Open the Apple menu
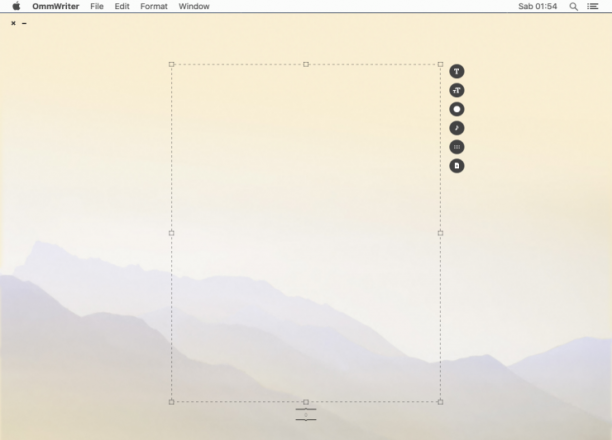The width and height of the screenshot is (612, 440). (x=16, y=6)
